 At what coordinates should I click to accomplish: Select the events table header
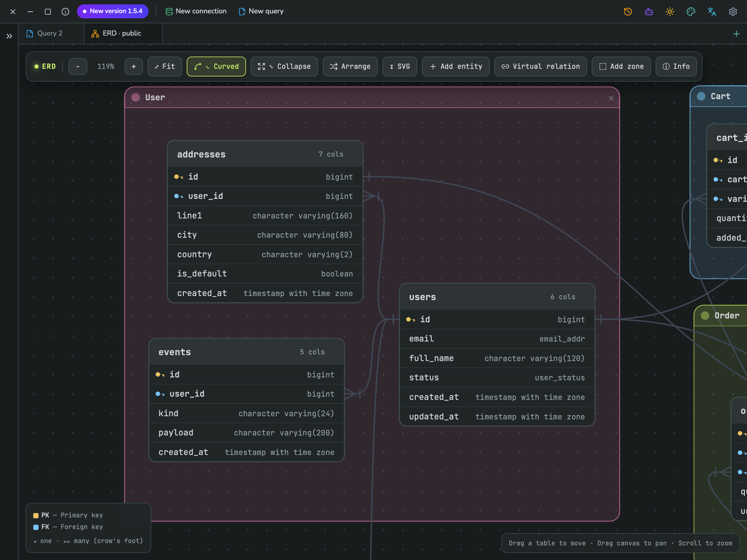(x=247, y=352)
